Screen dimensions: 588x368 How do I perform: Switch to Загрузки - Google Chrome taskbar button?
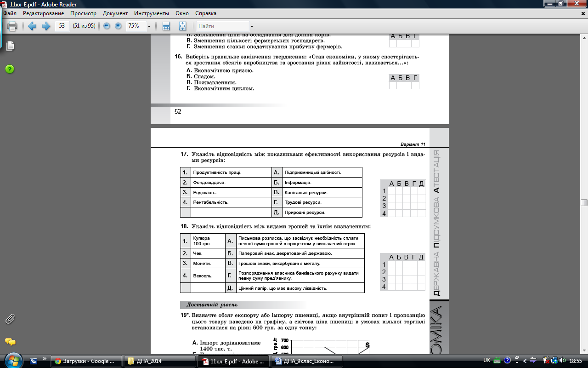86,361
